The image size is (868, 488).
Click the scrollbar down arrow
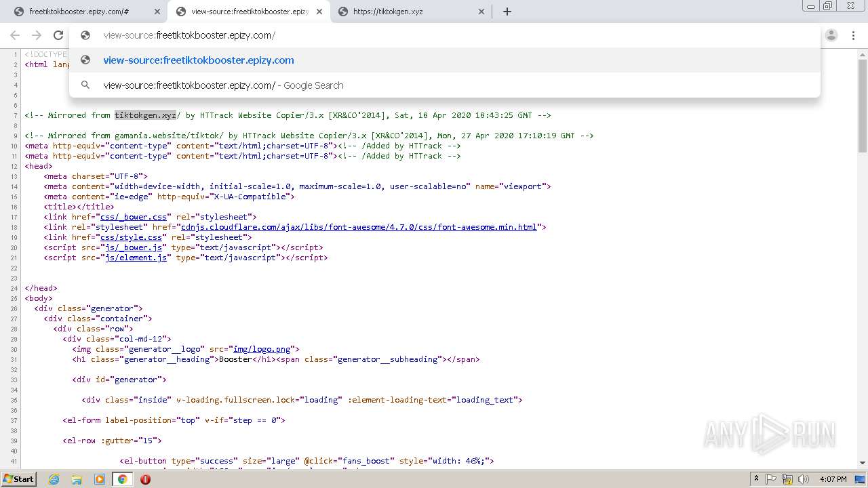[863, 464]
